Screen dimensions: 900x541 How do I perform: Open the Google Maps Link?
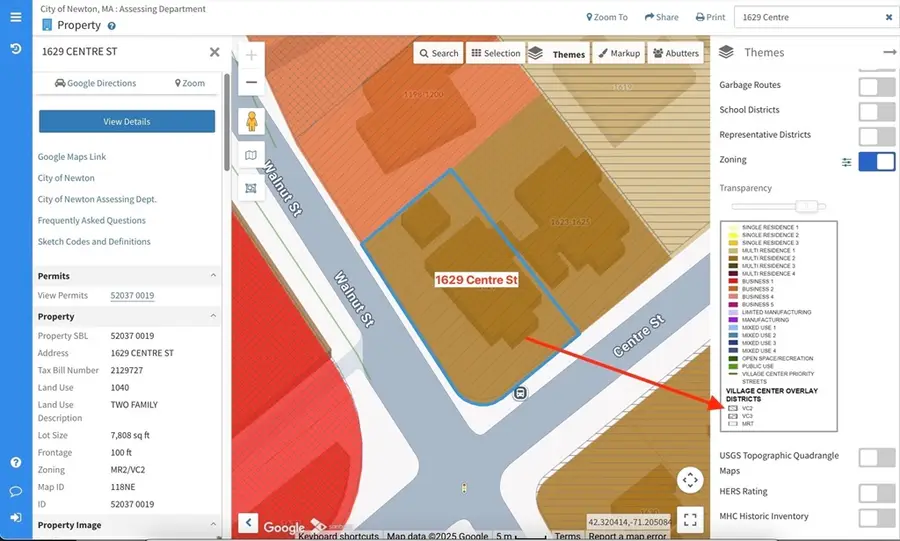(72, 157)
